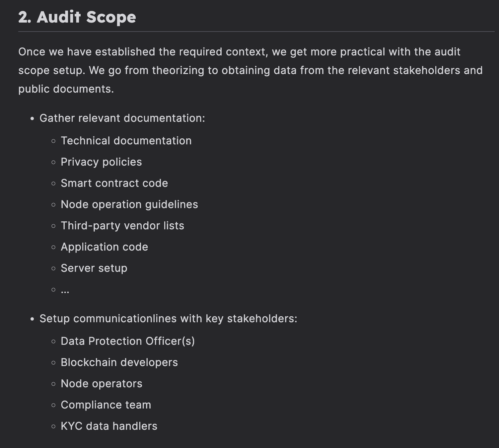Click the intro paragraph about audit scope setup
This screenshot has height=448, width=499.
[250, 70]
